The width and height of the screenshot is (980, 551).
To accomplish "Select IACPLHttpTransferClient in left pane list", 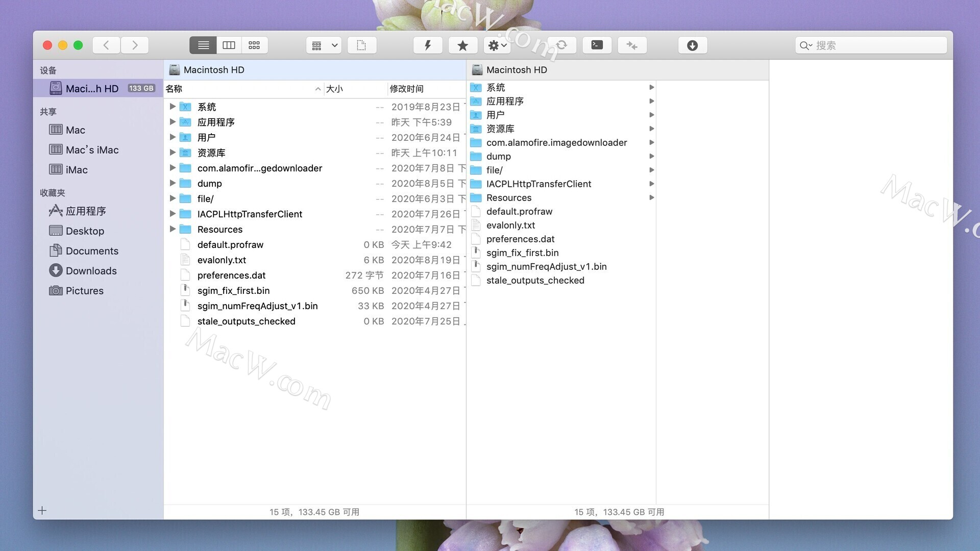I will (315, 214).
